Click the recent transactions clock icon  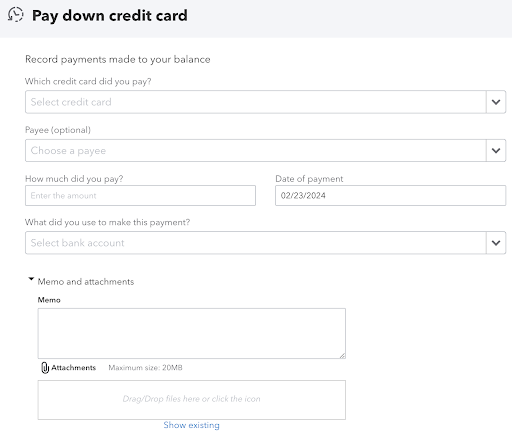(15, 15)
